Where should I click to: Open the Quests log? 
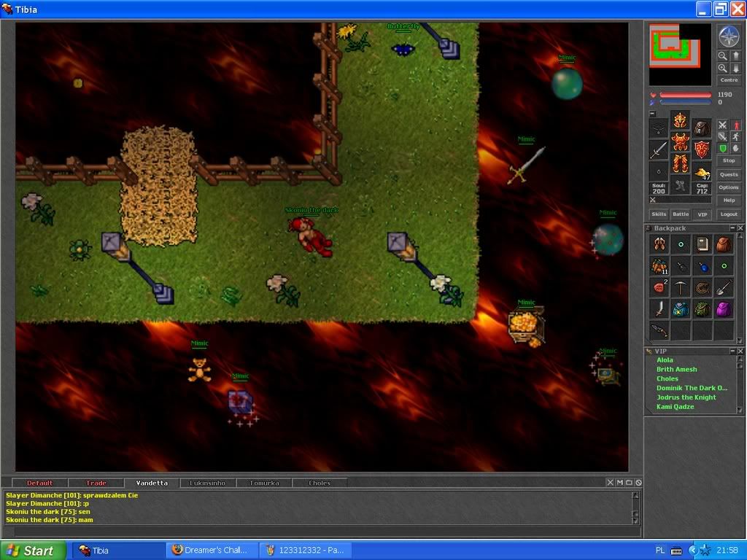click(x=729, y=174)
